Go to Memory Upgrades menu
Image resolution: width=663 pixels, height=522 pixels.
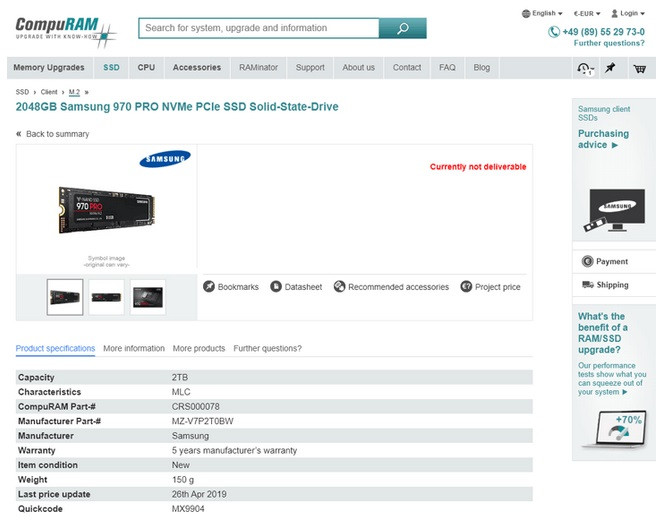pyautogui.click(x=49, y=68)
